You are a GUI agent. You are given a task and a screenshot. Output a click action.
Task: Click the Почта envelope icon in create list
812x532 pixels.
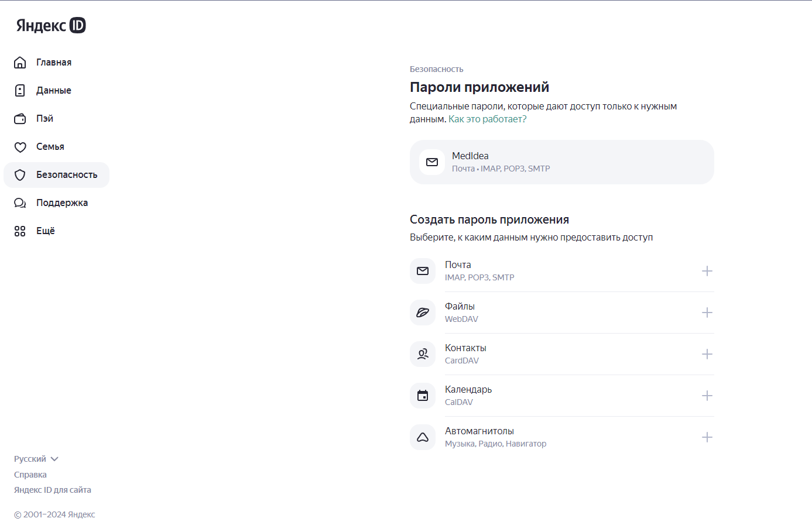tap(423, 271)
